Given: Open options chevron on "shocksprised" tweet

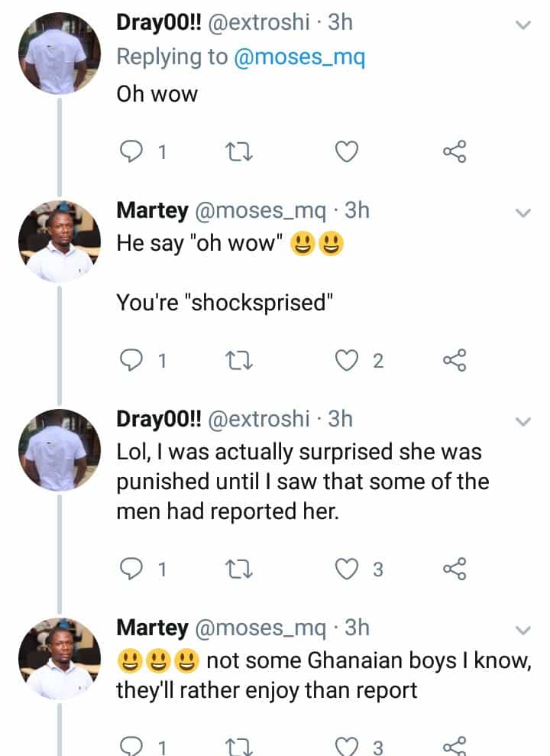Looking at the screenshot, I should point(523,213).
